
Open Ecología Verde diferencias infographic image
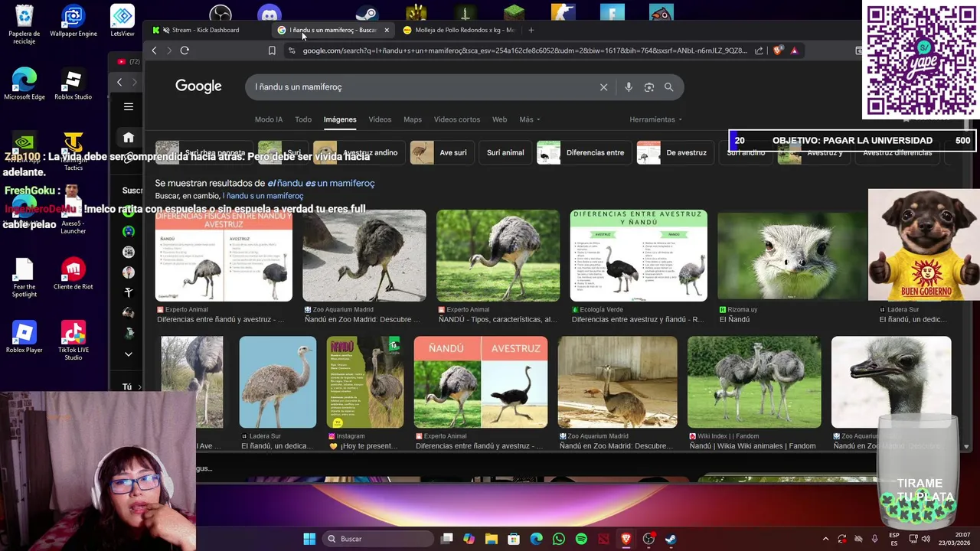click(x=639, y=256)
